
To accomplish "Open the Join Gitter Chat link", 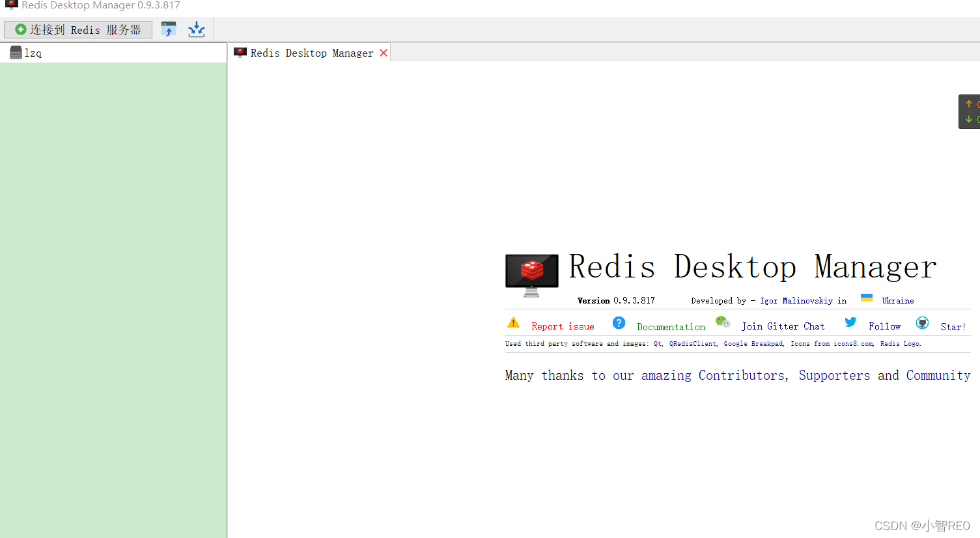I will coord(783,326).
